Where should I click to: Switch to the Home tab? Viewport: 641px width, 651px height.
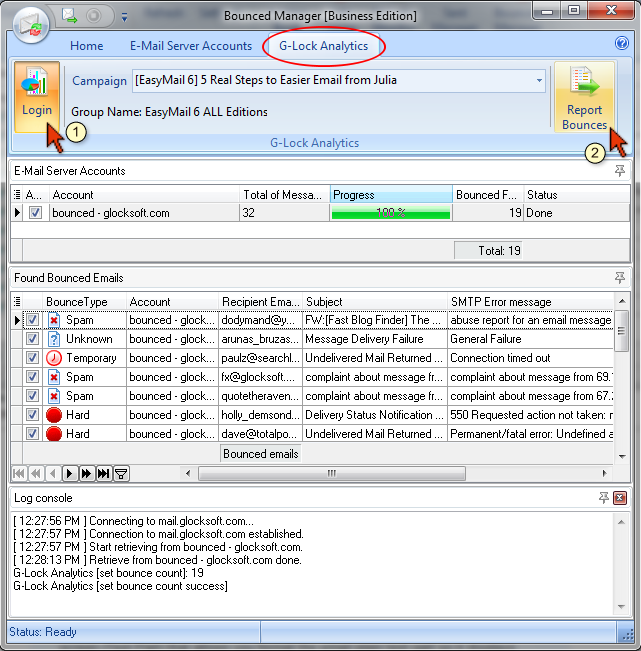tap(86, 46)
